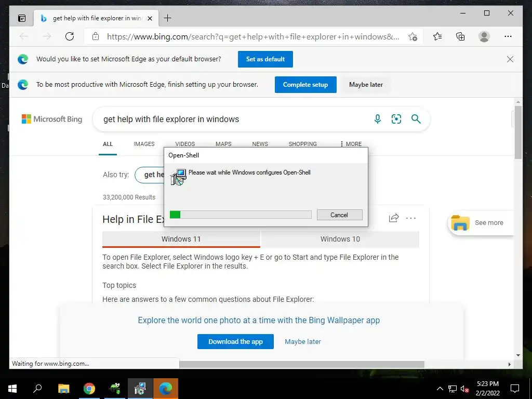532x399 pixels.
Task: Select the Windows 11 tab
Action: pyautogui.click(x=181, y=239)
